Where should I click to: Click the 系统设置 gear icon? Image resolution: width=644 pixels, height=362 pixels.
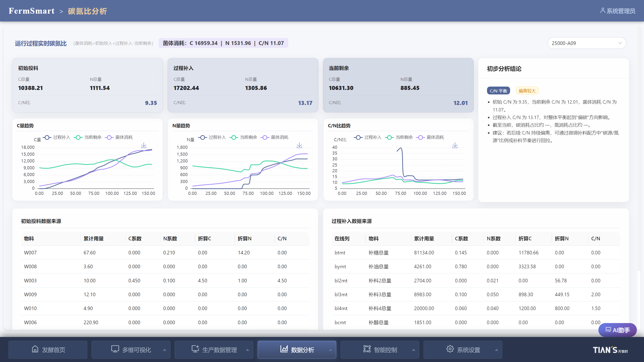450,349
